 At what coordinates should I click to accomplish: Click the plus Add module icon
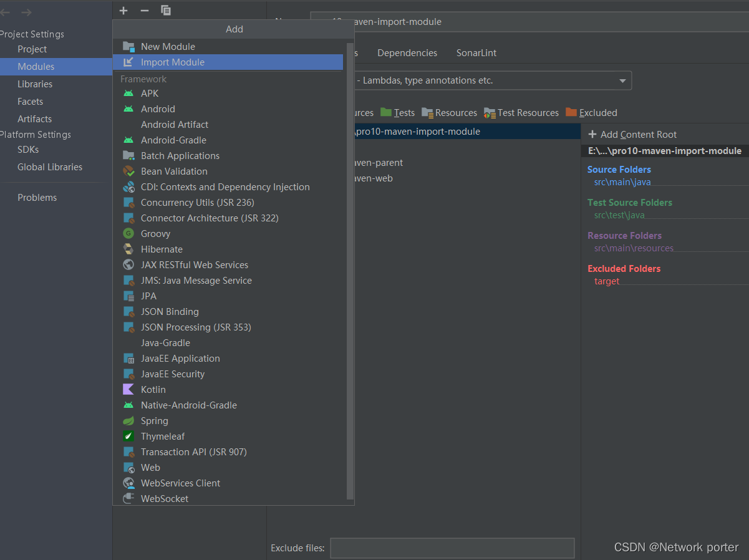[x=123, y=11]
